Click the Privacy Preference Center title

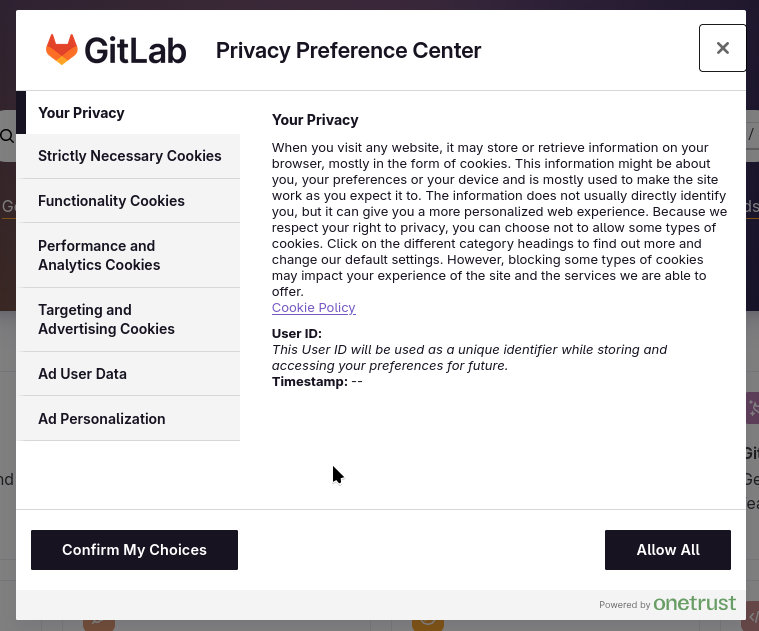coord(348,50)
